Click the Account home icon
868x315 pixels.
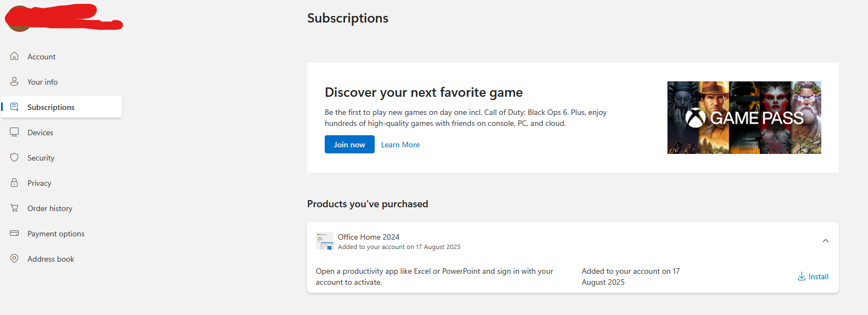(x=14, y=56)
